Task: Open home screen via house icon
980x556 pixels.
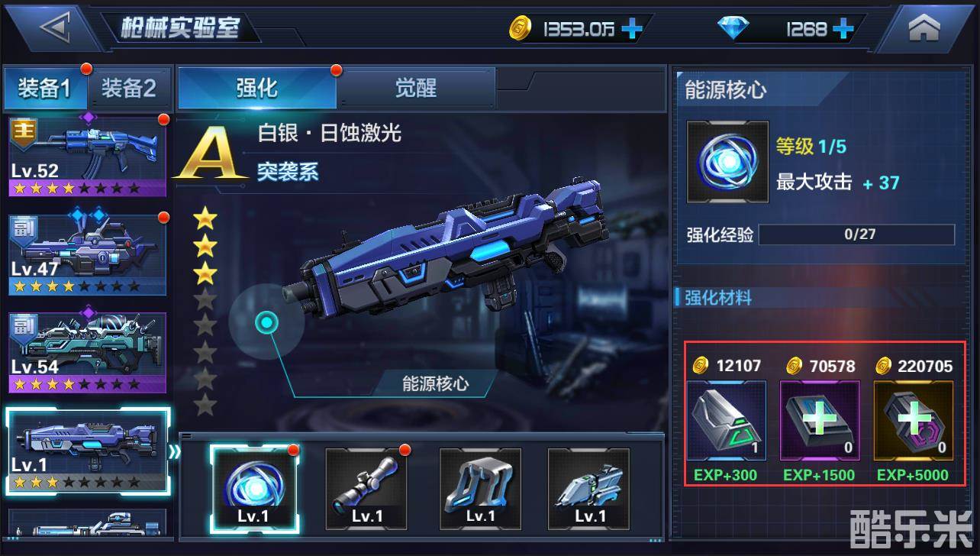Action: (924, 29)
